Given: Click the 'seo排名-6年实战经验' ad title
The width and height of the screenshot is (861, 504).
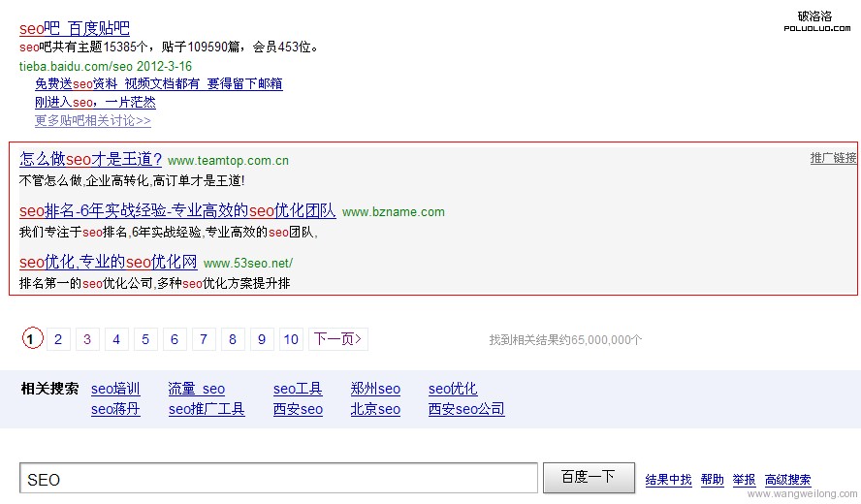Looking at the screenshot, I should 177,210.
